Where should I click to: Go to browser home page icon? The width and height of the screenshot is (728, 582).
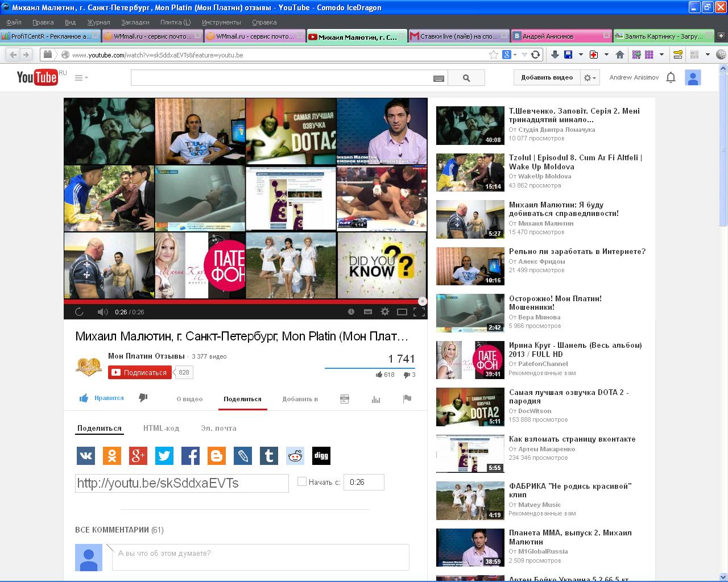(620, 55)
